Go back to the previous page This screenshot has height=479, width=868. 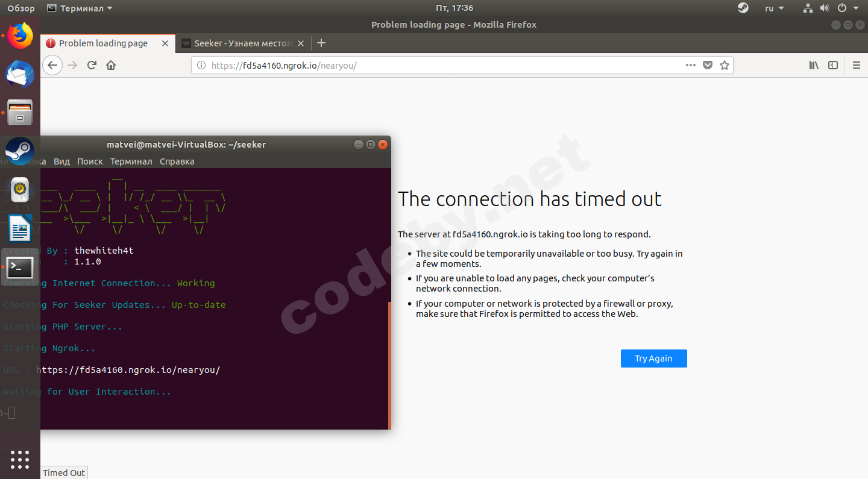(53, 65)
